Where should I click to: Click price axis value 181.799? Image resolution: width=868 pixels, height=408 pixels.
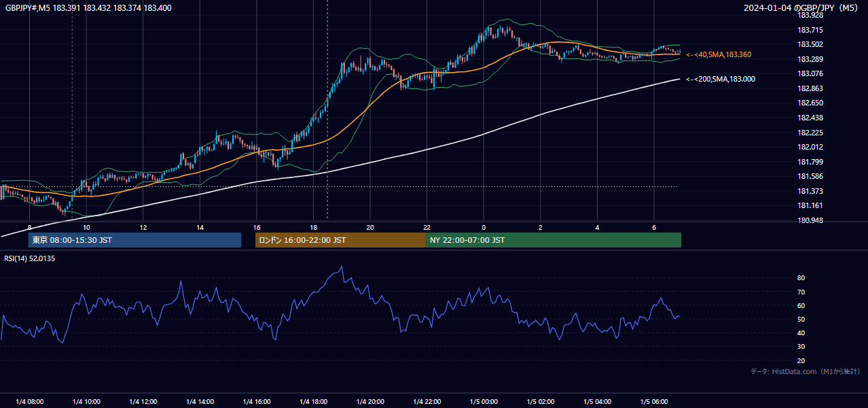tap(810, 162)
